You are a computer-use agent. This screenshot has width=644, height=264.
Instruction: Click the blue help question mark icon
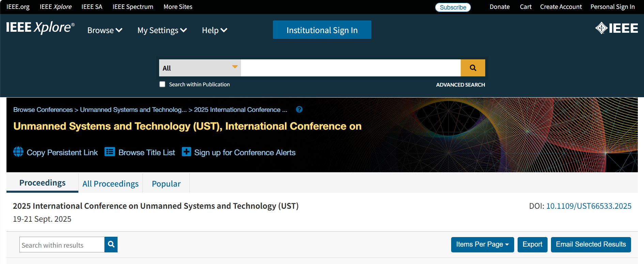point(299,109)
